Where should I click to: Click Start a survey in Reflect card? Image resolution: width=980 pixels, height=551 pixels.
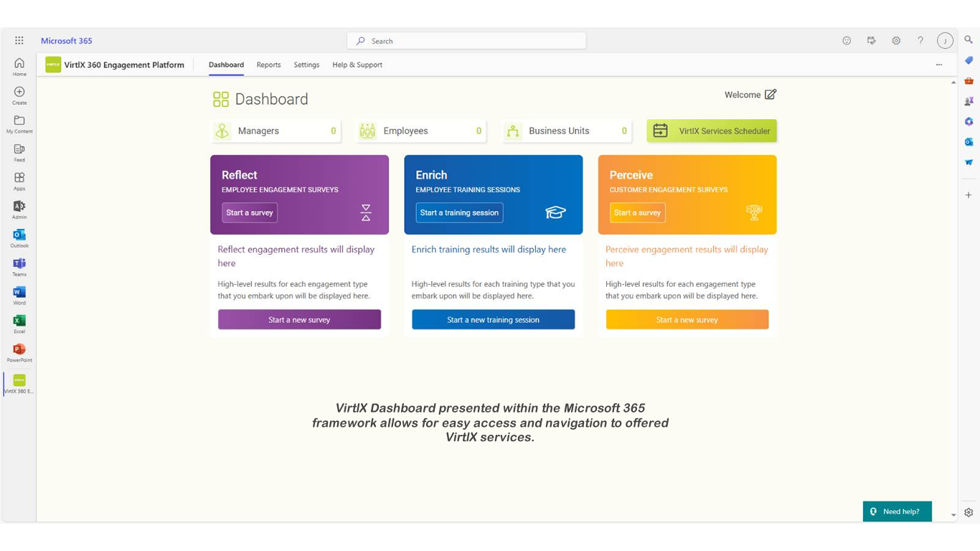pos(250,213)
